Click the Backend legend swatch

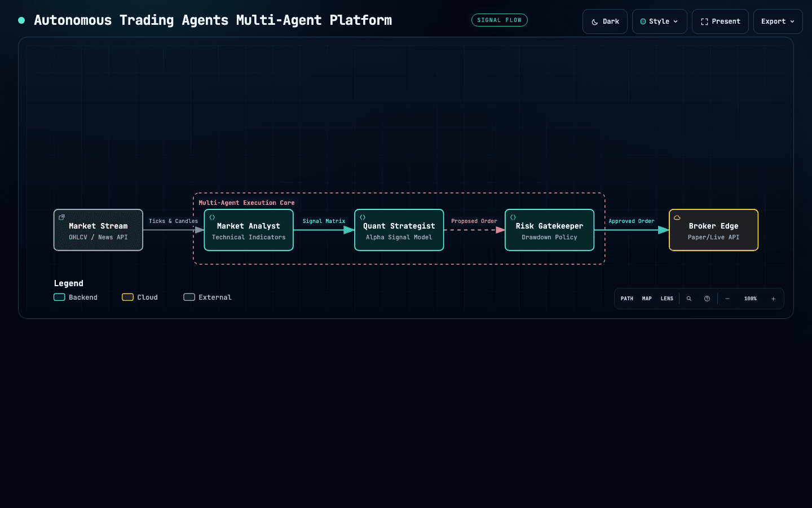click(x=59, y=297)
